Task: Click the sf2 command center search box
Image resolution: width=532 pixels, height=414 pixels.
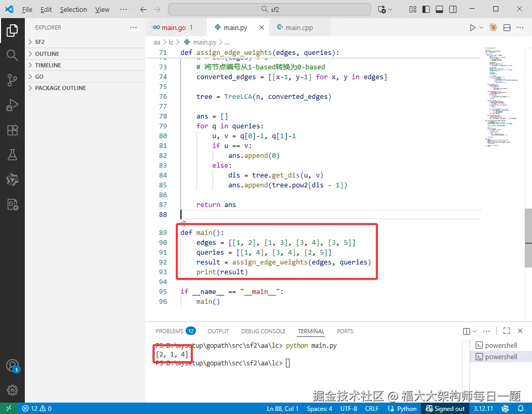Action: 269,9
